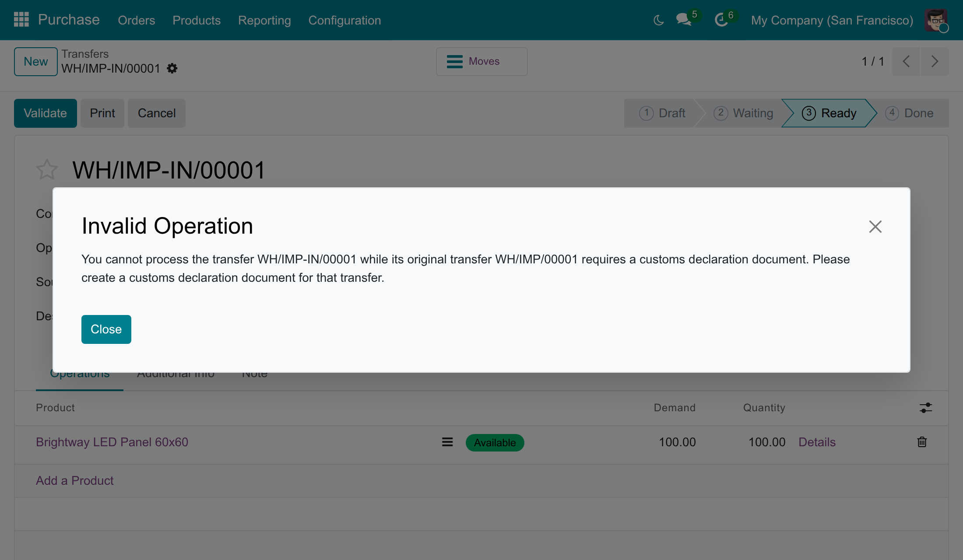Create a New transfer

(36, 62)
